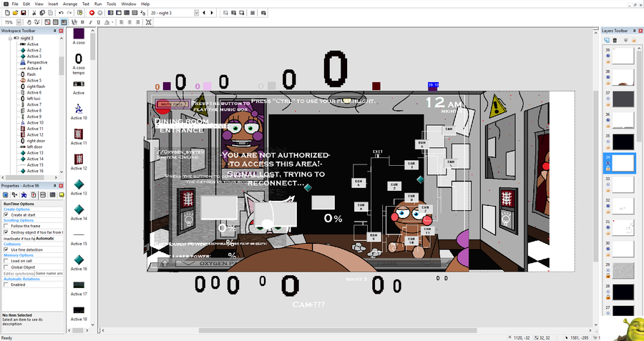Select right door in workspace tree

point(36,141)
